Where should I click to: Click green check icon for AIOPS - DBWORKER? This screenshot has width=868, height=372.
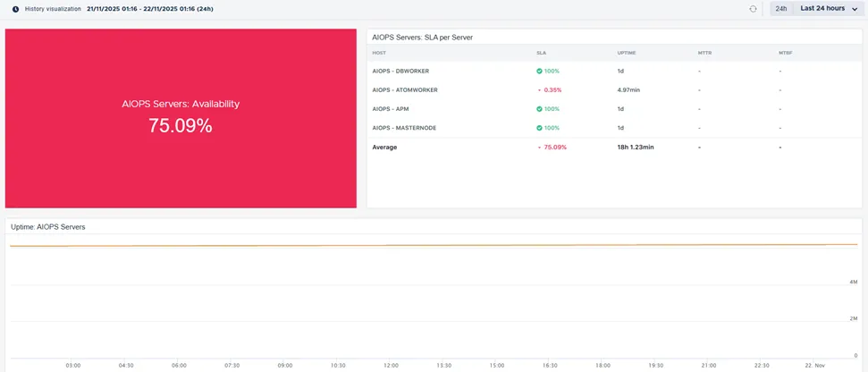pyautogui.click(x=539, y=71)
